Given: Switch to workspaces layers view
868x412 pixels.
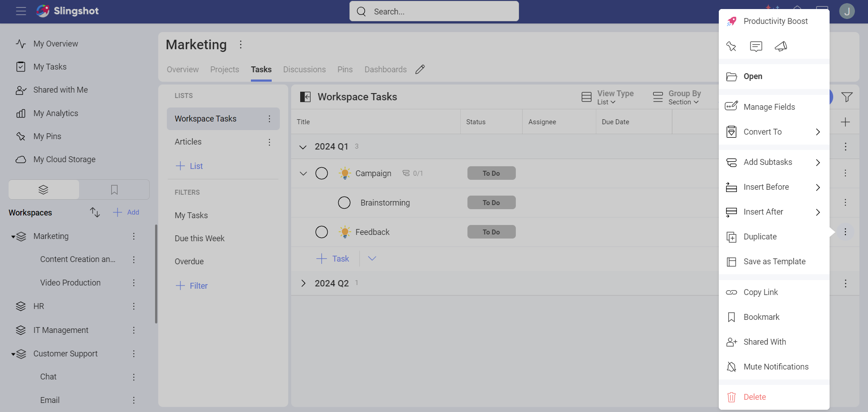Looking at the screenshot, I should [x=44, y=190].
